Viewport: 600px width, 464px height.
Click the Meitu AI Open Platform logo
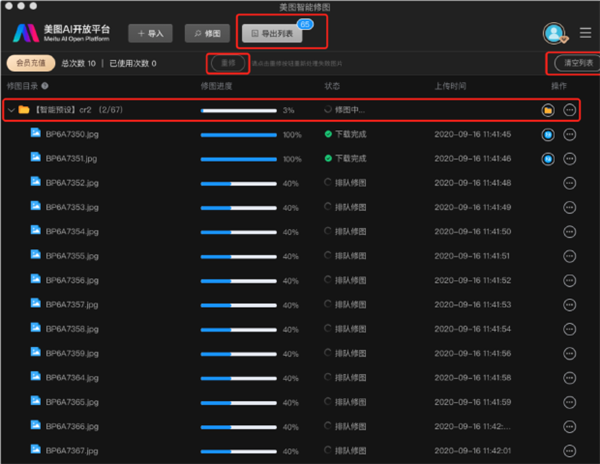pos(60,32)
